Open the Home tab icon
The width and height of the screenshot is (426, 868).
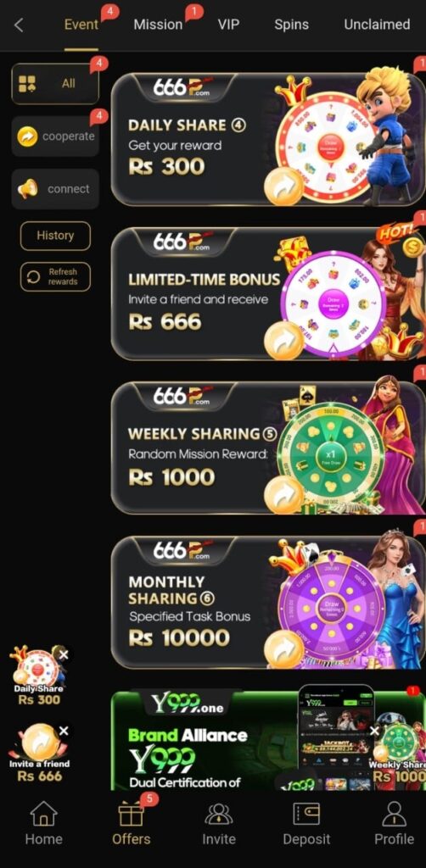pyautogui.click(x=43, y=815)
